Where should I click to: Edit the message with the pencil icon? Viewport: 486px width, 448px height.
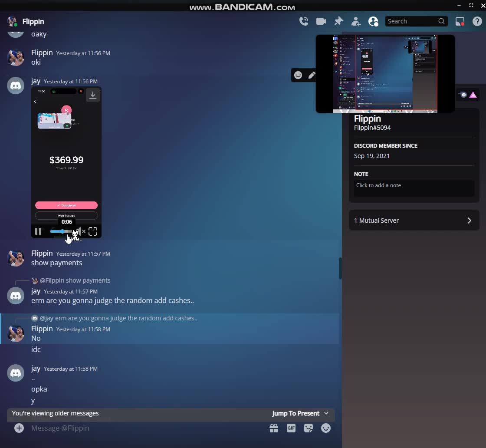click(312, 75)
